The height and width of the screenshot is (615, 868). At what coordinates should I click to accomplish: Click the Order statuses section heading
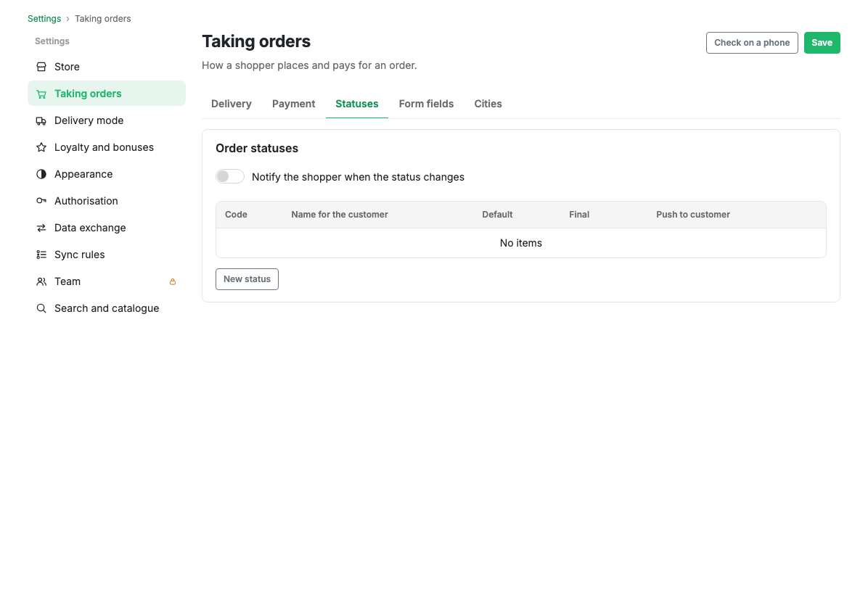(257, 148)
